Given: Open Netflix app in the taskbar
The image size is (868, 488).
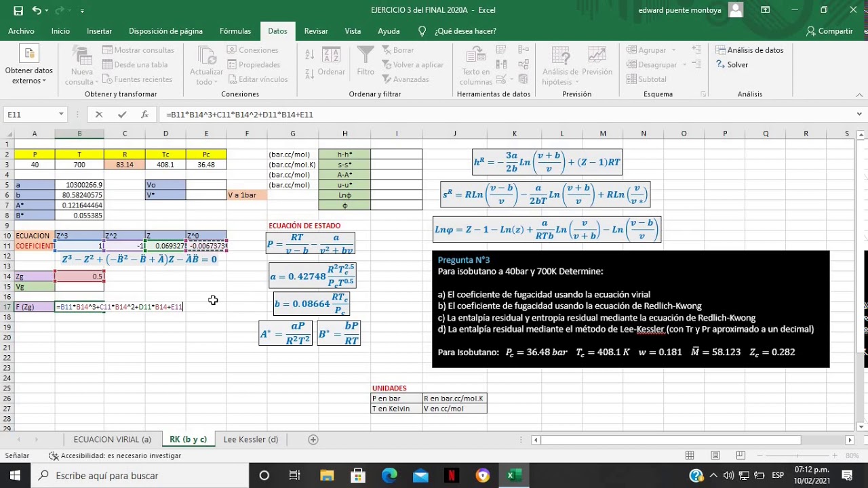Looking at the screenshot, I should [452, 475].
